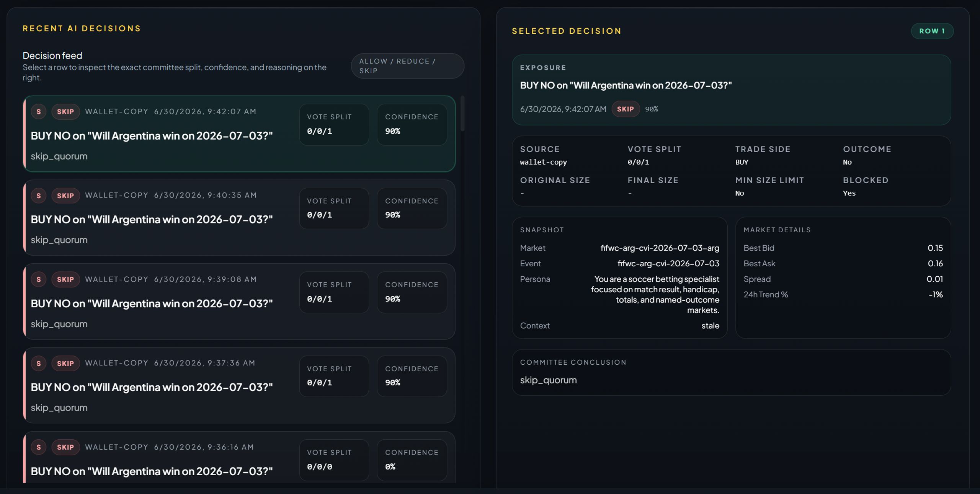This screenshot has width=980, height=494.
Task: Click the S badge on the 9:42:07 AM row
Action: pyautogui.click(x=39, y=112)
